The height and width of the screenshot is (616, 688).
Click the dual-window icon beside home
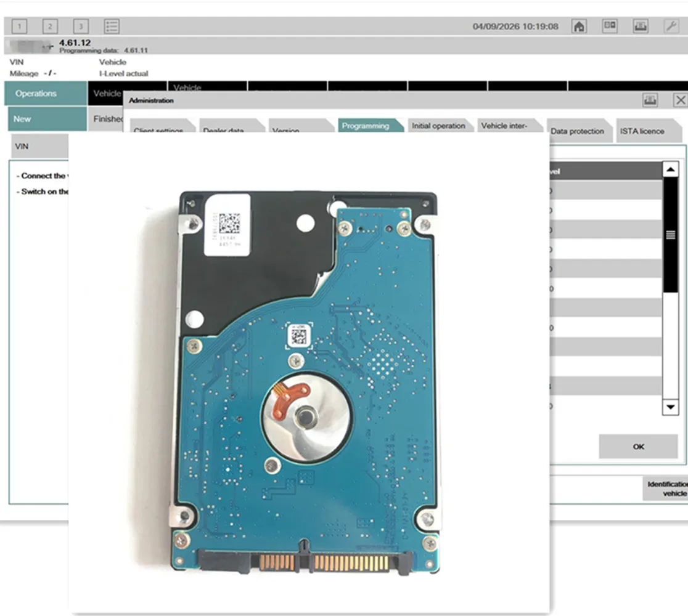pos(610,26)
